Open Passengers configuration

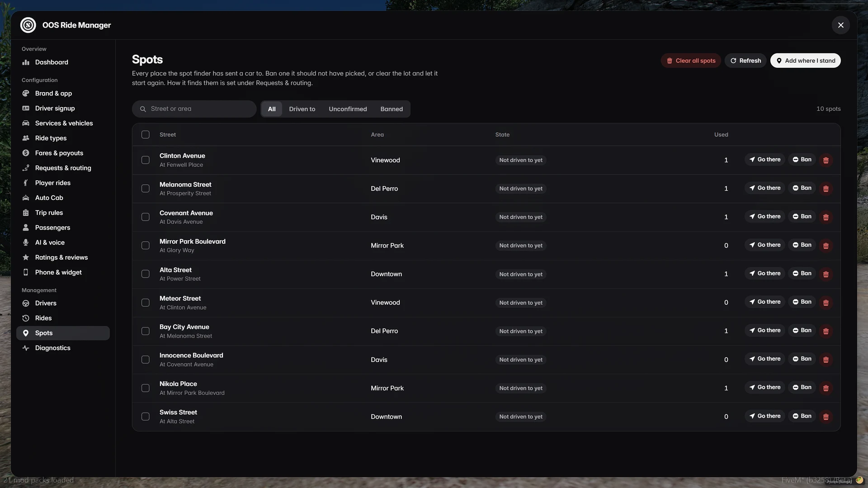click(63, 228)
